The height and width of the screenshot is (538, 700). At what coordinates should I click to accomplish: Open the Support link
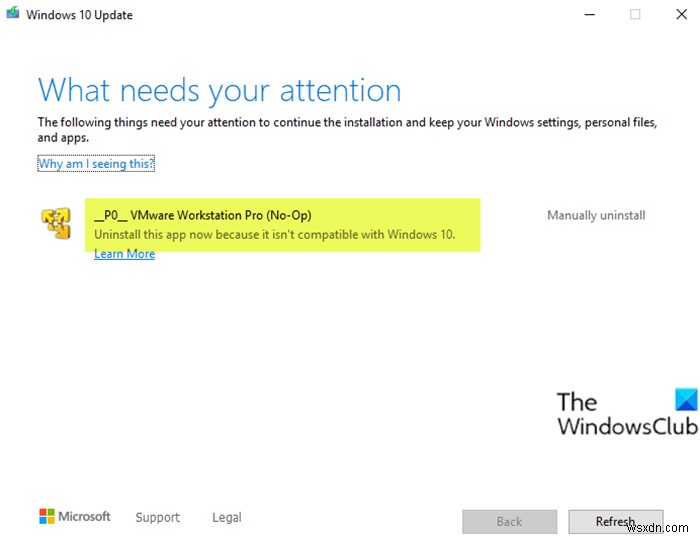click(x=158, y=517)
